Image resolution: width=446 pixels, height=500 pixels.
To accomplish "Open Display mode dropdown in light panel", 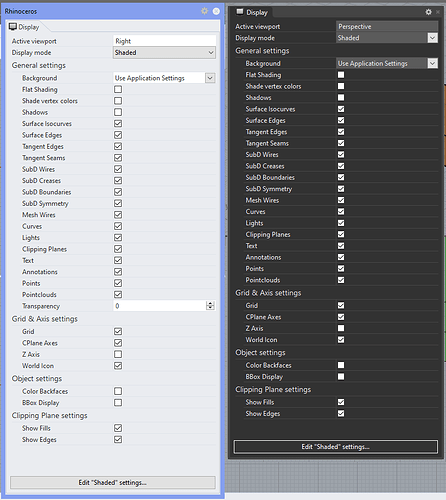I will (164, 52).
